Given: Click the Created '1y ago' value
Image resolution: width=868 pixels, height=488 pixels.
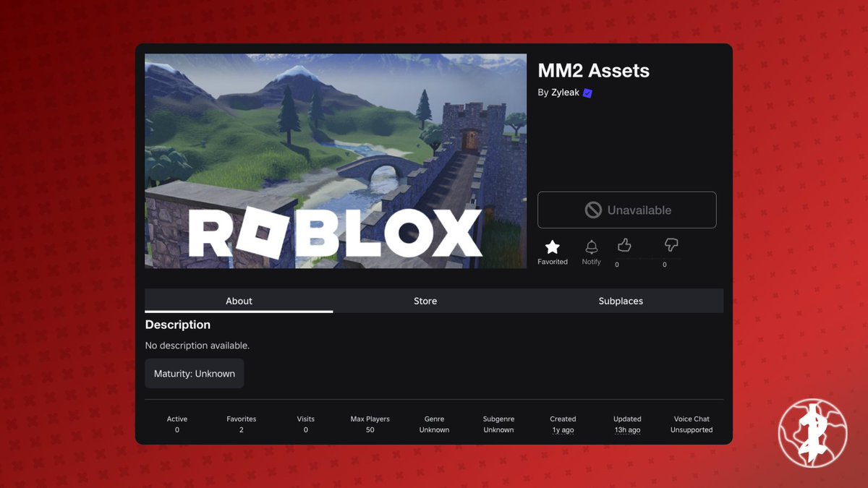Looking at the screenshot, I should 563,430.
